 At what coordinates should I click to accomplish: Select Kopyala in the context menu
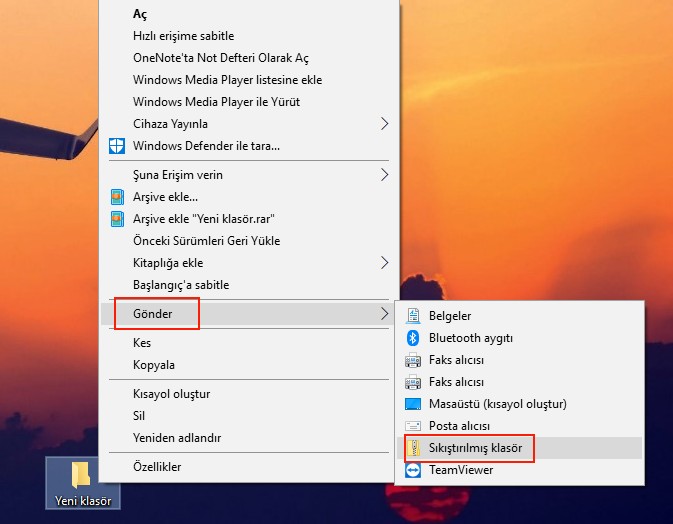250,365
